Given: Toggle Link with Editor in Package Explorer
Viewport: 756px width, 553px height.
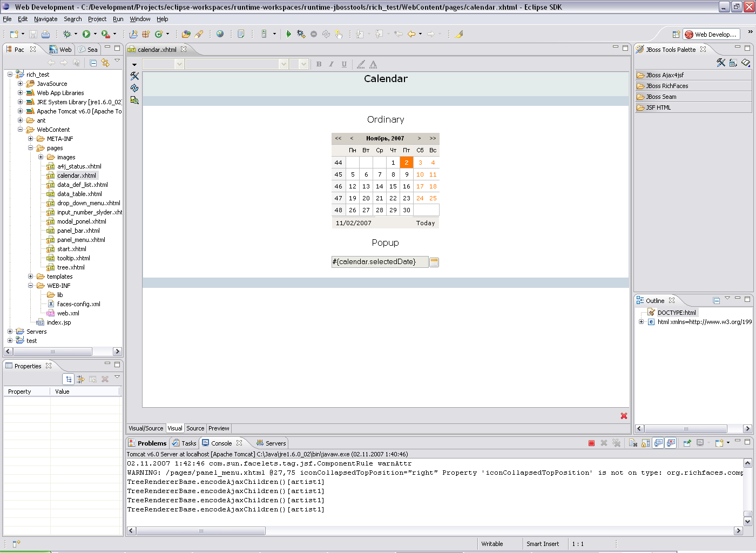Looking at the screenshot, I should coord(105,63).
